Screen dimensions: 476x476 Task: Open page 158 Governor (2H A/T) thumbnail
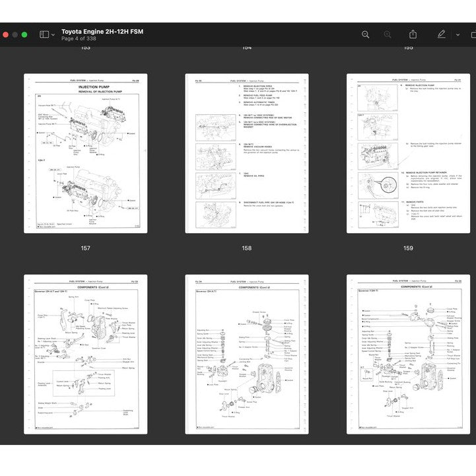coord(246,355)
